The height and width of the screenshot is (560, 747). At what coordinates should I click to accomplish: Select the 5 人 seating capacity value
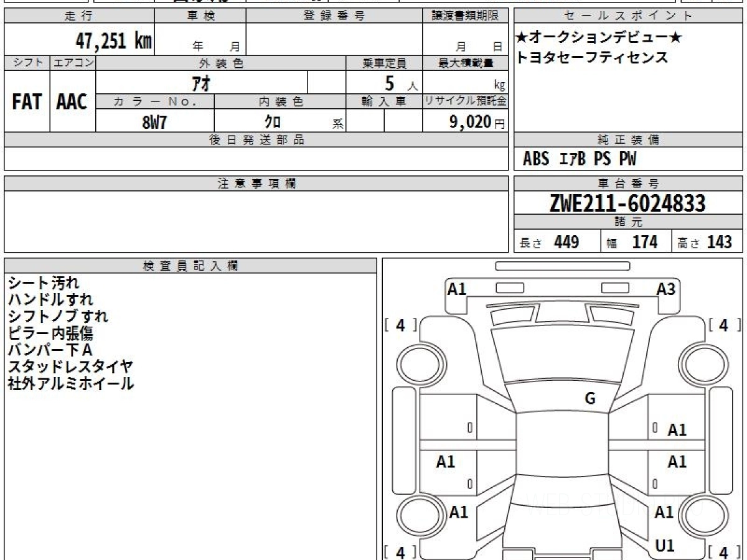(401, 83)
